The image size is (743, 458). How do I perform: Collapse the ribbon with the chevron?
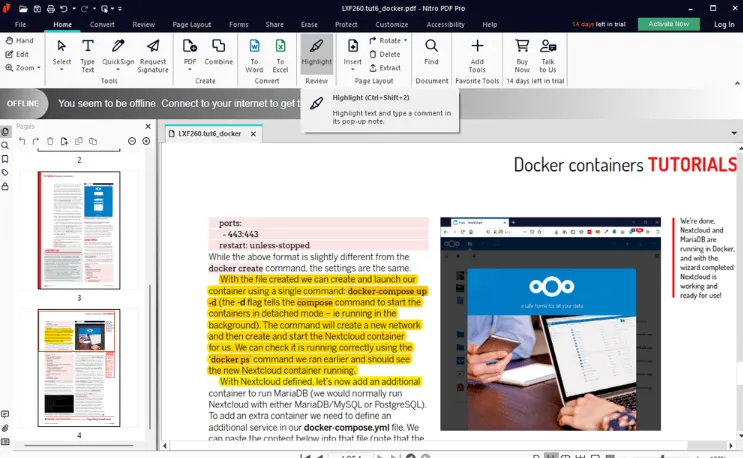click(x=737, y=83)
